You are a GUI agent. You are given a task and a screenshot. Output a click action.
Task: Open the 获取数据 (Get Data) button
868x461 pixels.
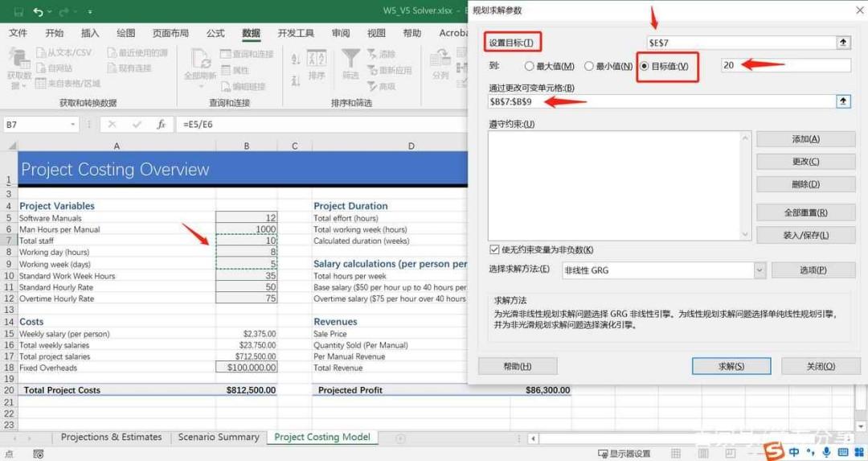point(18,68)
